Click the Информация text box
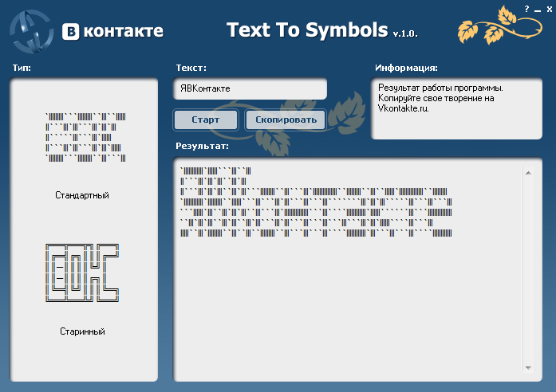The height and width of the screenshot is (392, 556). tap(456, 108)
